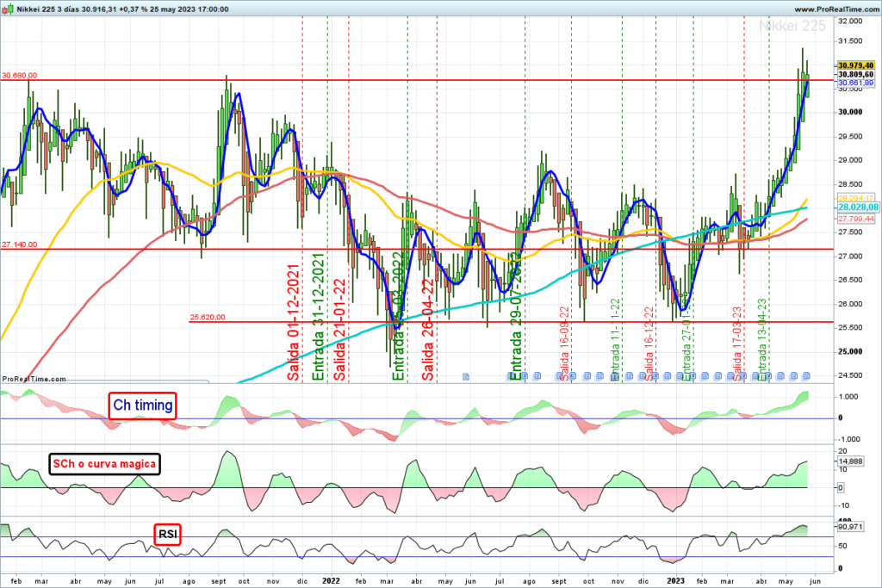Select the yellow price label 30.979,40
The width and height of the screenshot is (882, 588).
pyautogui.click(x=855, y=65)
